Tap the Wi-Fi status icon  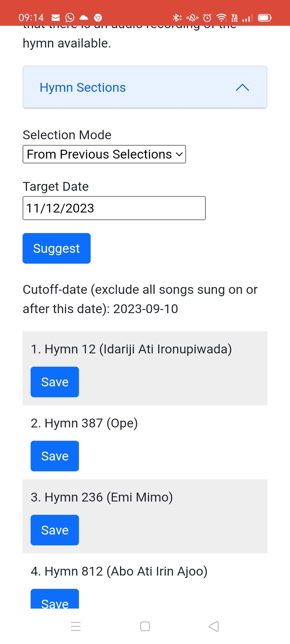point(221,18)
